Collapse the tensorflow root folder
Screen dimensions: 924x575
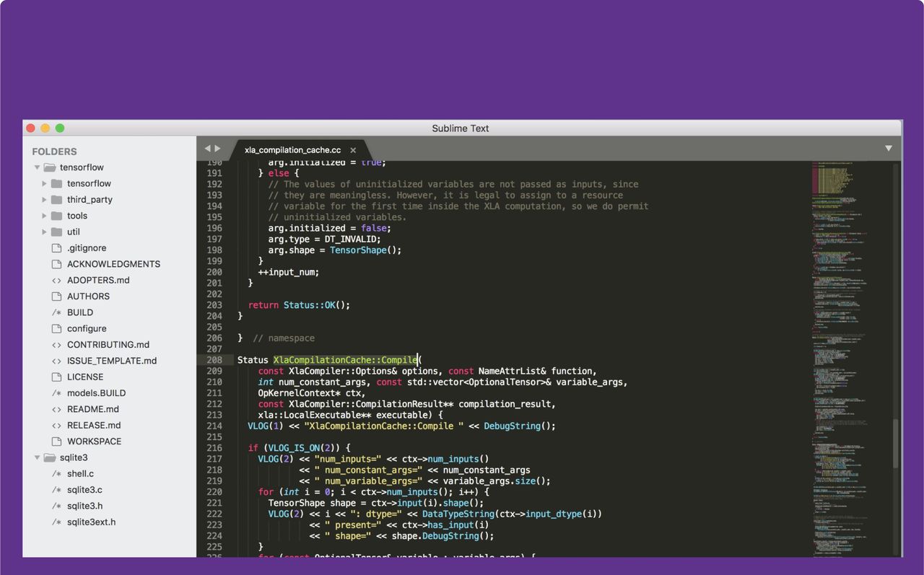37,167
